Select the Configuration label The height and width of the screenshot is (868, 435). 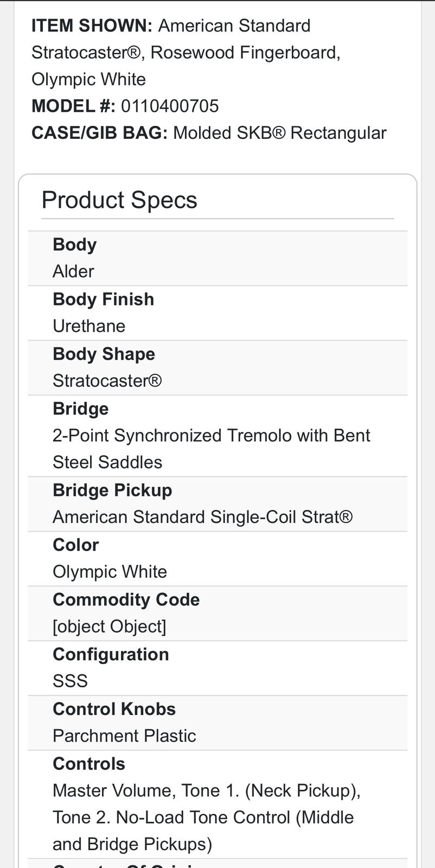[111, 655]
